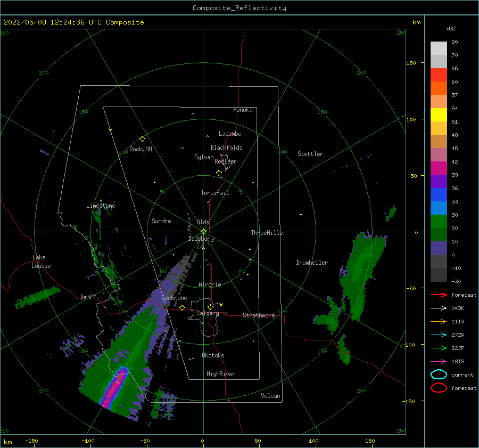Screen dimensions: 479x448
Task: Click the red forecast arrow in legend
Action: (439, 295)
